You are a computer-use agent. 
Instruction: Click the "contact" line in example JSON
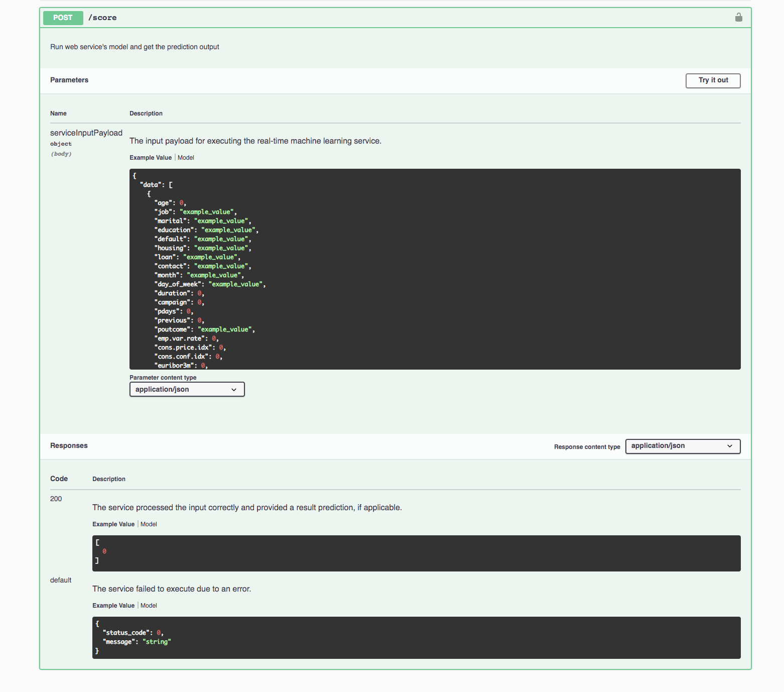pyautogui.click(x=203, y=266)
